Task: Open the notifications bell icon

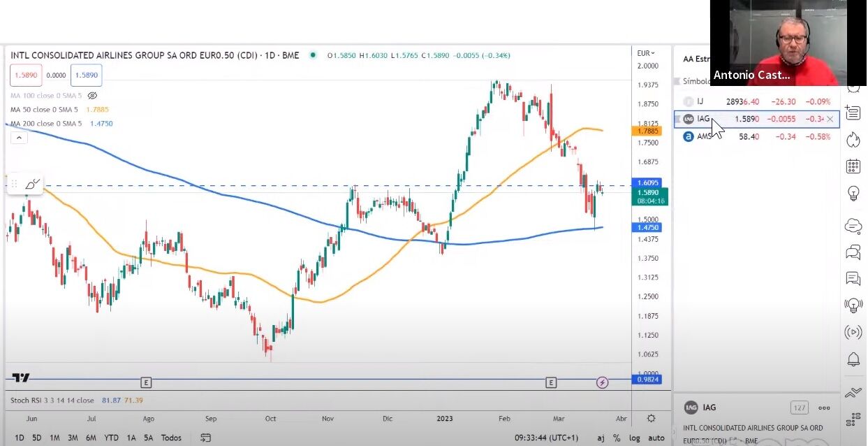Action: tap(853, 359)
